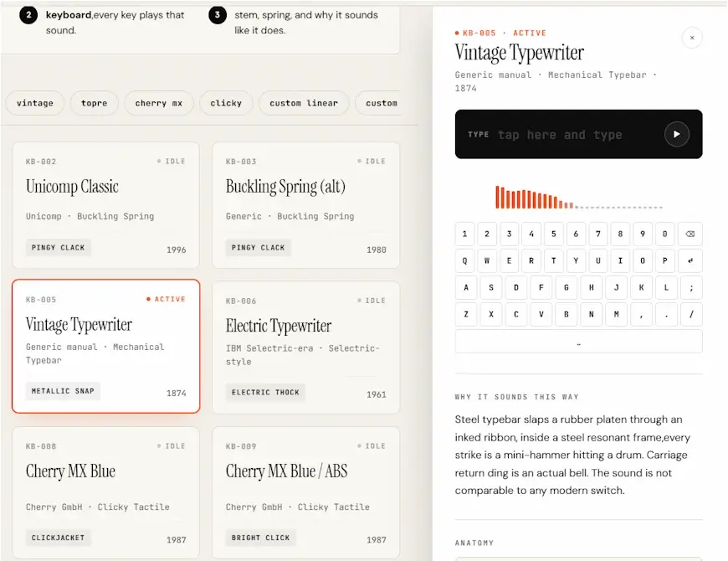Toggle the vintage filter chip
The image size is (728, 561).
pyautogui.click(x=35, y=103)
